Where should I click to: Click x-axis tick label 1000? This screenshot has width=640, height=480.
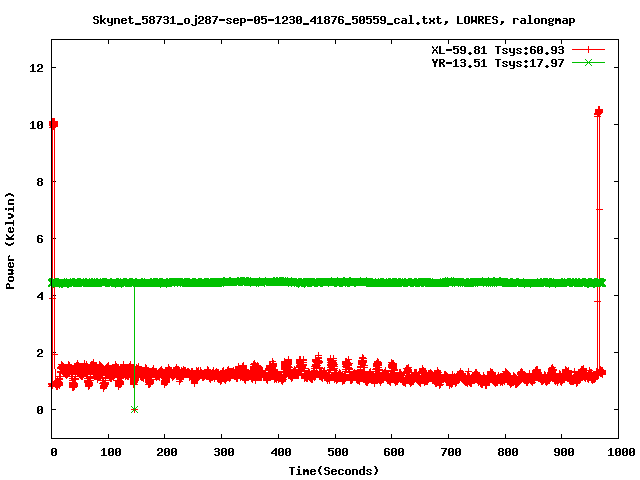click(x=621, y=452)
